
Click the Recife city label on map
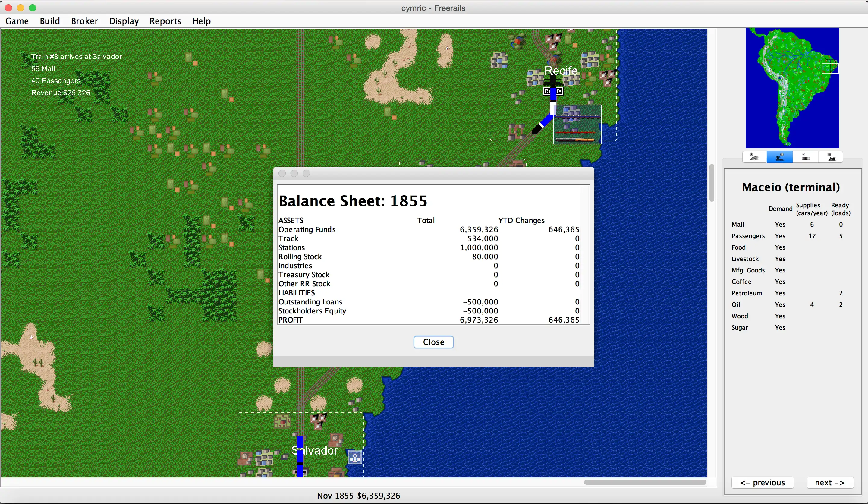[560, 71]
